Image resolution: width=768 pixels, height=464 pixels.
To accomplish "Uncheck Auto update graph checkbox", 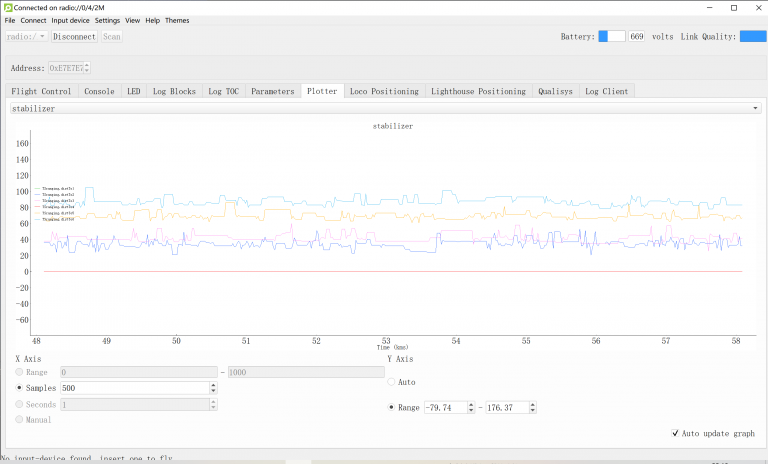I will (678, 433).
